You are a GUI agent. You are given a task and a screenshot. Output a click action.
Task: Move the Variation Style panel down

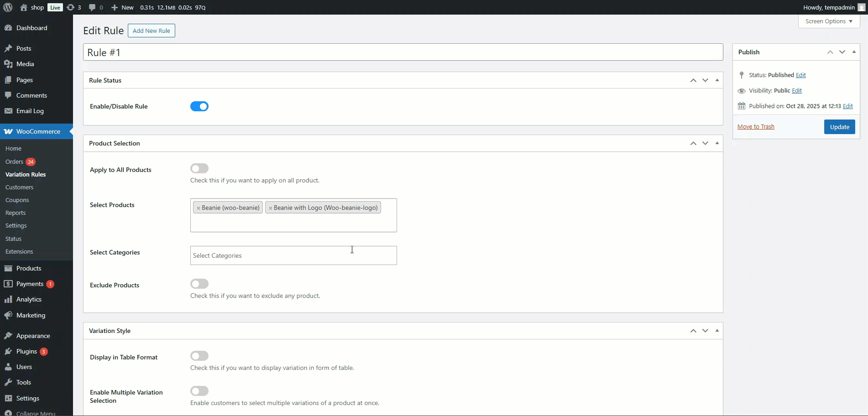pyautogui.click(x=705, y=331)
